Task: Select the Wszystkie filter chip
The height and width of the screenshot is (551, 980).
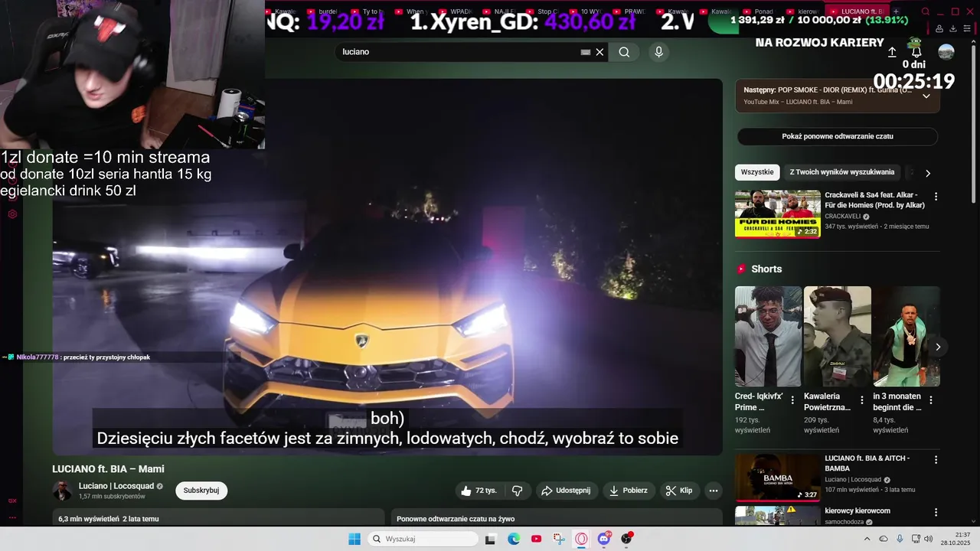Action: point(757,172)
